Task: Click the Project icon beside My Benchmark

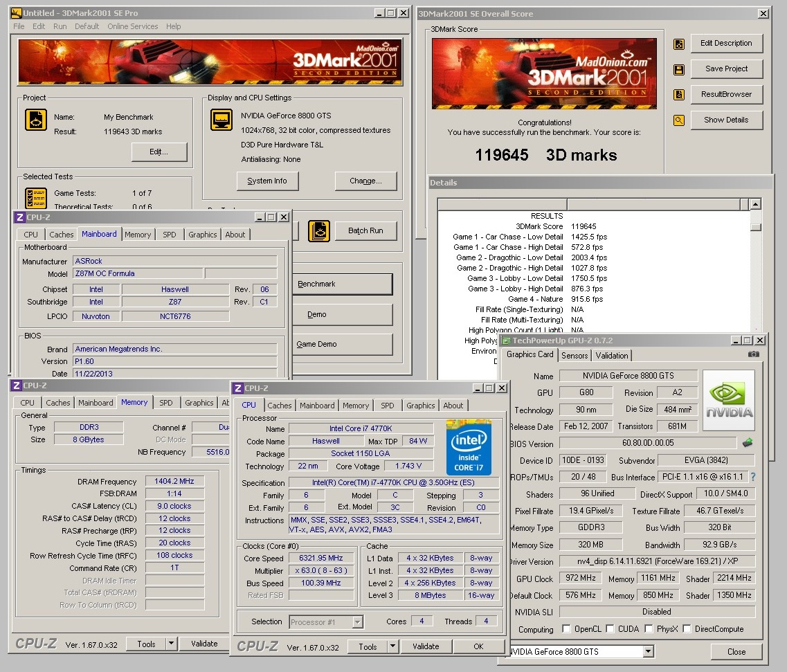Action: pyautogui.click(x=35, y=120)
